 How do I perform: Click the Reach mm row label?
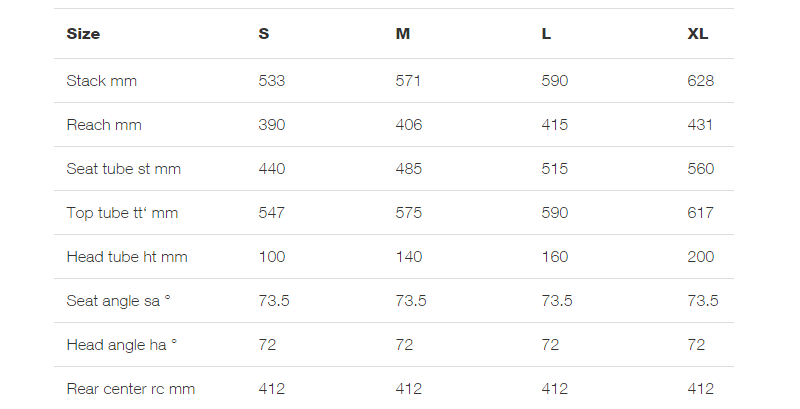click(x=104, y=125)
